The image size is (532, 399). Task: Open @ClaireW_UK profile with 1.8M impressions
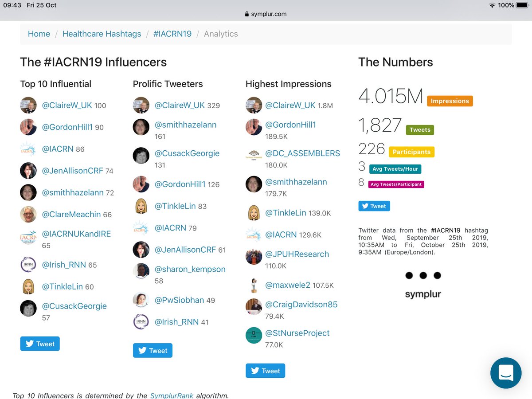tap(290, 105)
